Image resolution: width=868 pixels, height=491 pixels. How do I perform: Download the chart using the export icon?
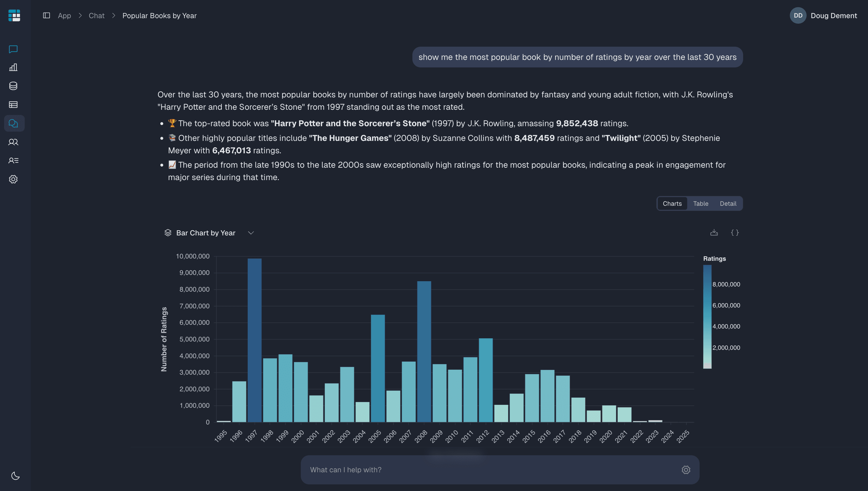coord(714,233)
